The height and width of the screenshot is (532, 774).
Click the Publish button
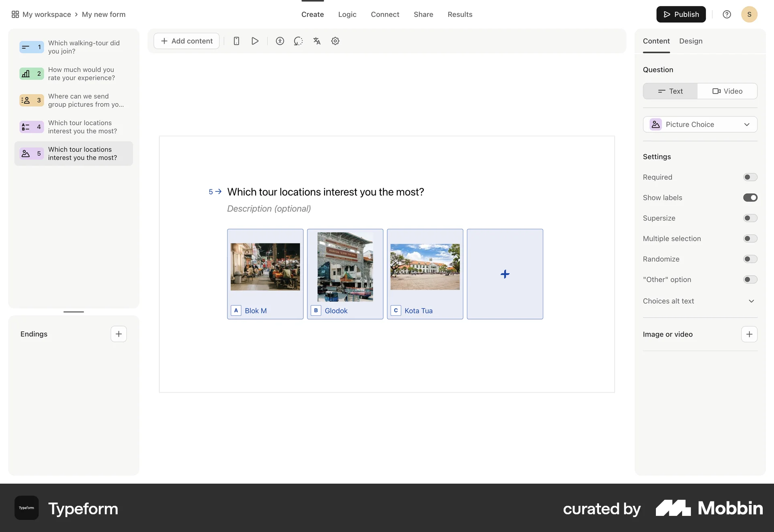(681, 14)
